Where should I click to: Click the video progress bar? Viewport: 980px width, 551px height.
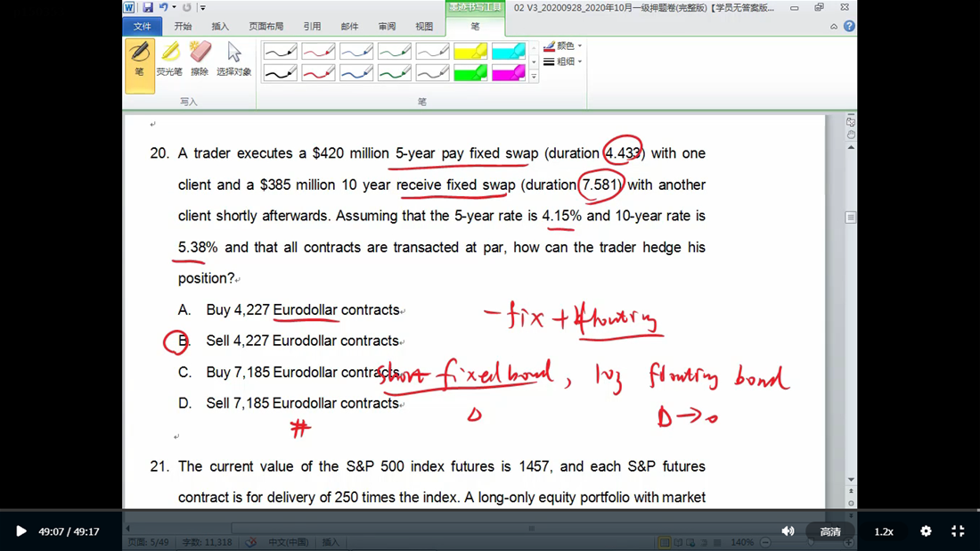pyautogui.click(x=490, y=511)
